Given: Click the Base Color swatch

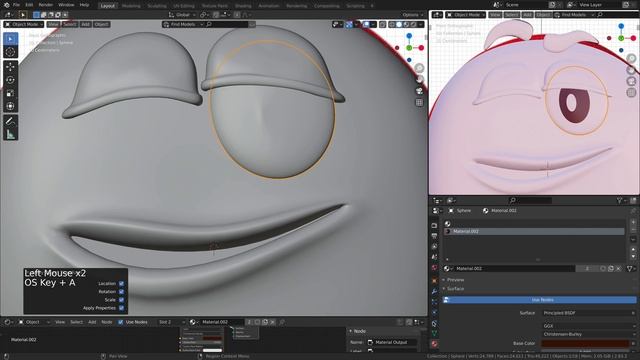Looking at the screenshot, I should tap(585, 343).
